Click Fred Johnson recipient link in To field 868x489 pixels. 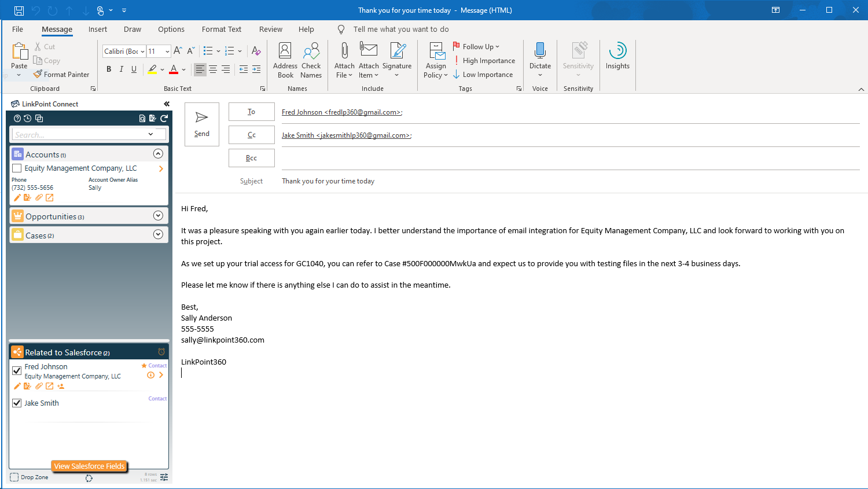[x=342, y=112]
